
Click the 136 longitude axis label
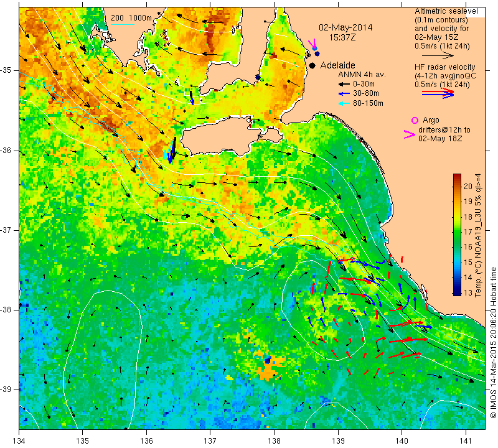tap(147, 441)
